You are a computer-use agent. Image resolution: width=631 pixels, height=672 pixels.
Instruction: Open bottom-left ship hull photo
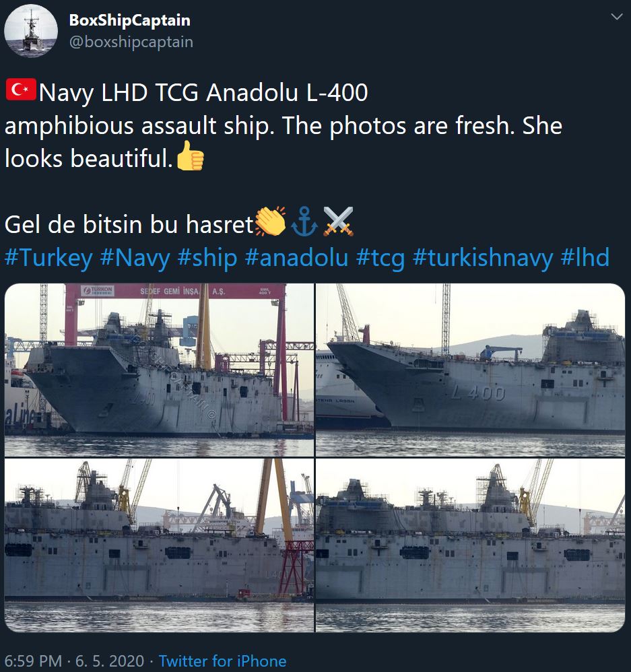tap(159, 545)
